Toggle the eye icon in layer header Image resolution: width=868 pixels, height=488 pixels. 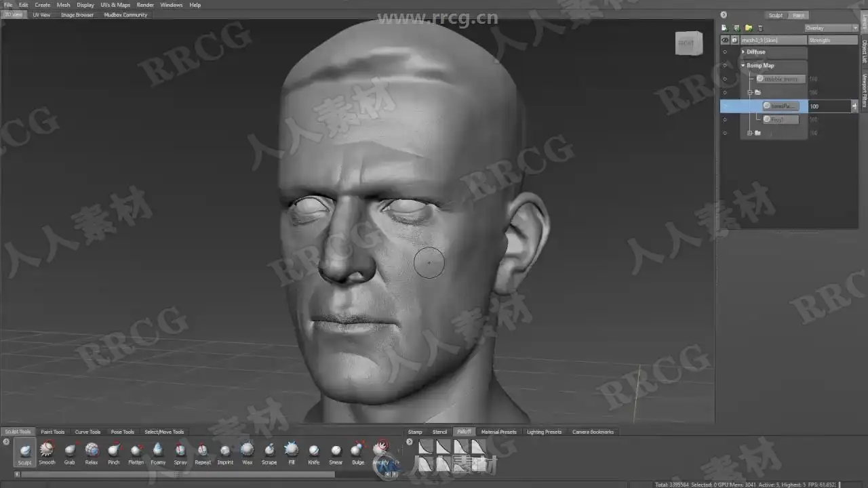pos(725,40)
